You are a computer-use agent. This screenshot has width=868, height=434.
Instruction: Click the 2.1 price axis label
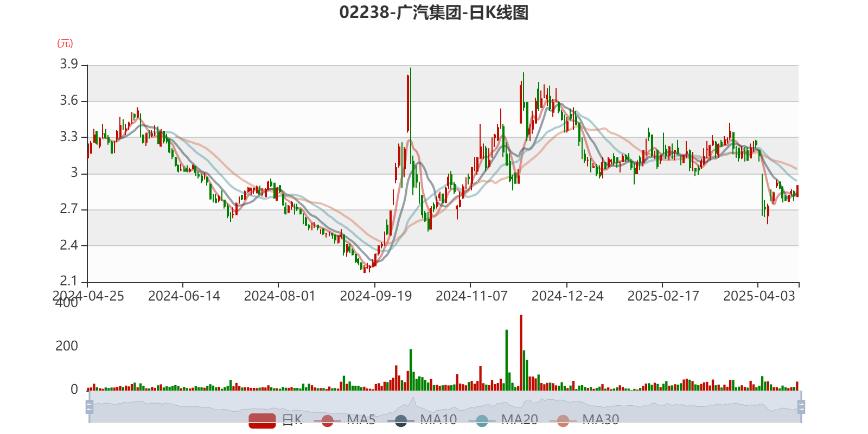pos(69,281)
